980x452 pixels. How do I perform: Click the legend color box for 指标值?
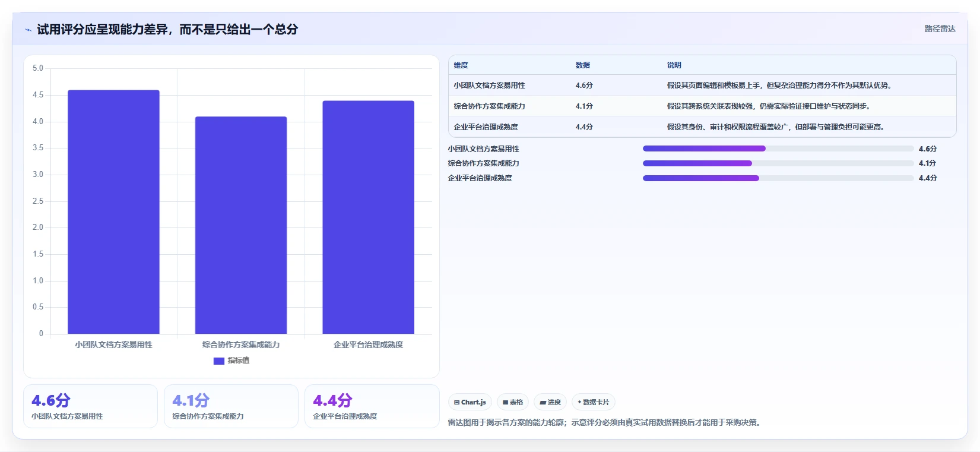tap(219, 361)
